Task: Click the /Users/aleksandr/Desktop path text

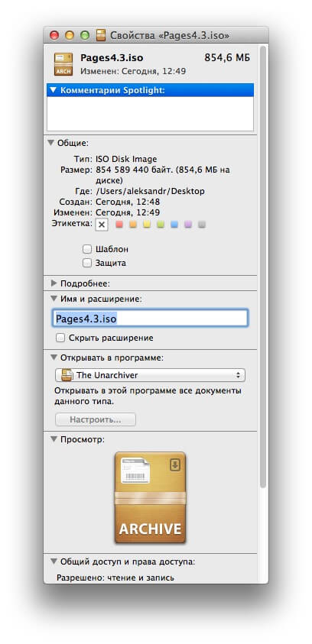Action: 150,191
